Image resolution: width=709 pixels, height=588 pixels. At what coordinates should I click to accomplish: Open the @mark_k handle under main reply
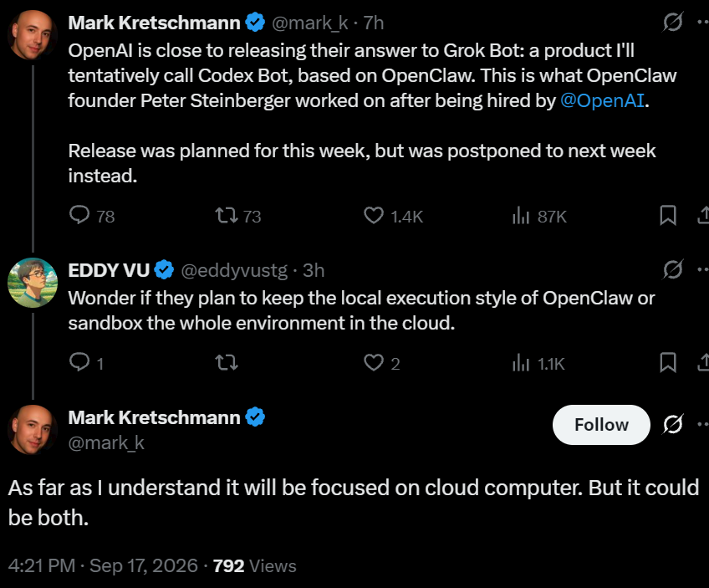point(106,442)
